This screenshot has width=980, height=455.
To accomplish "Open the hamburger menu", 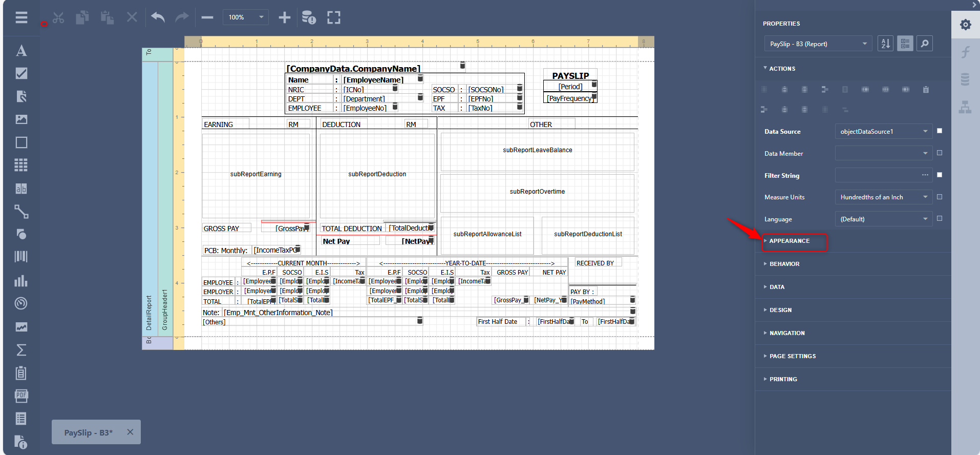I will point(21,17).
